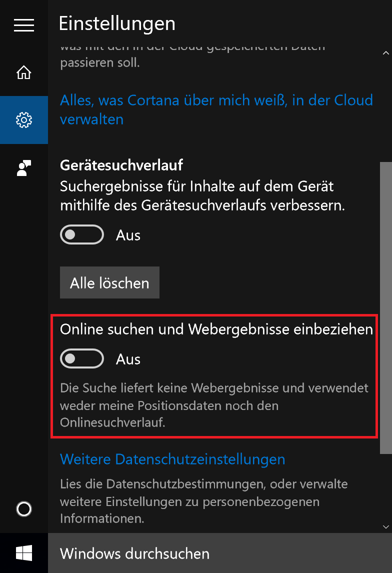Viewport: 392px width, 573px height.
Task: Go to Cortana Home icon
Action: (x=23, y=72)
